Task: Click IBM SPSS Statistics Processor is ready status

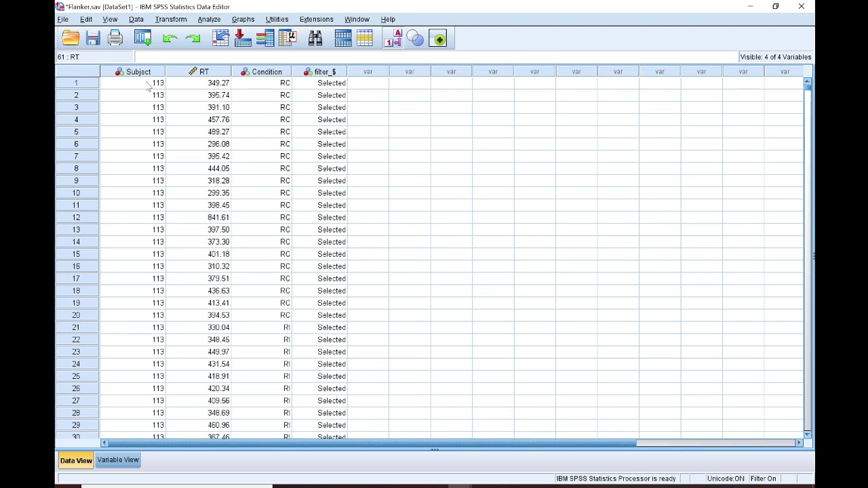Action: (616, 479)
